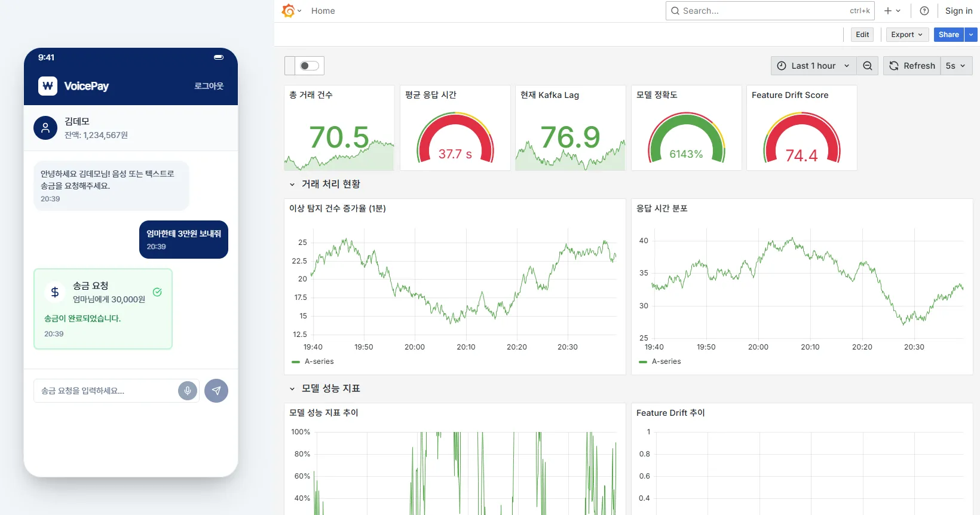Click the Feature Drift Score panel title
The image size is (980, 515).
(790, 95)
